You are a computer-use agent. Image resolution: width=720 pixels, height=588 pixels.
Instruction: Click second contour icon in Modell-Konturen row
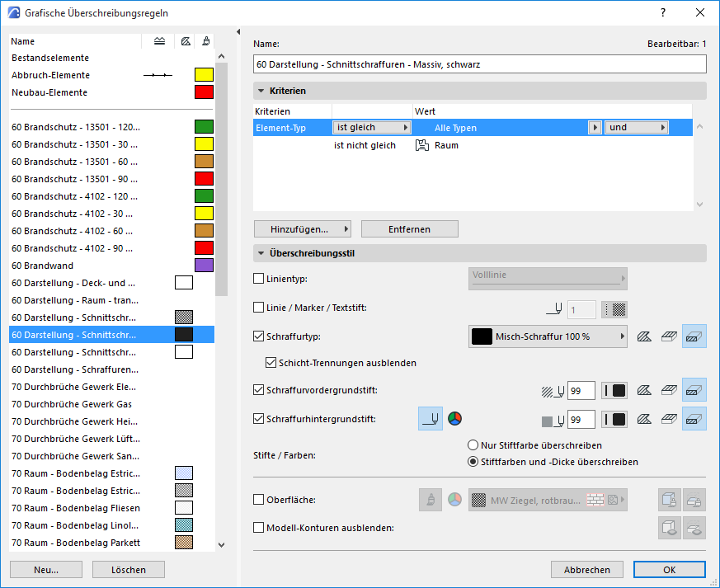tap(694, 528)
